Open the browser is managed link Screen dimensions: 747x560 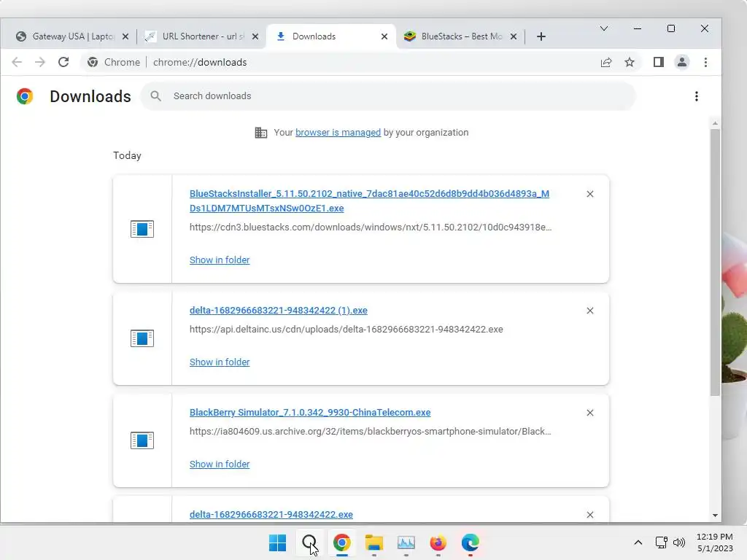pos(338,133)
